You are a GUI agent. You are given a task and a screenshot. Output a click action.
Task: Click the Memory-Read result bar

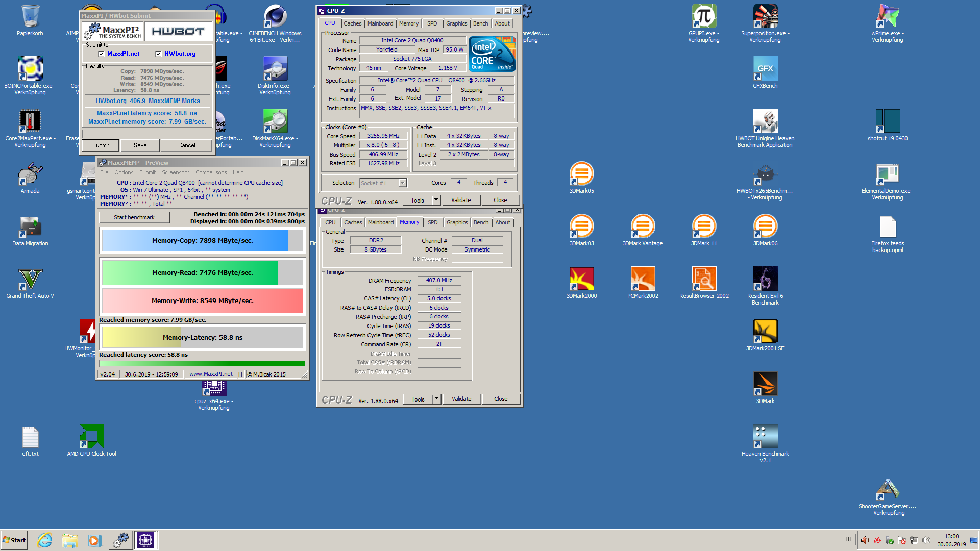tap(203, 273)
